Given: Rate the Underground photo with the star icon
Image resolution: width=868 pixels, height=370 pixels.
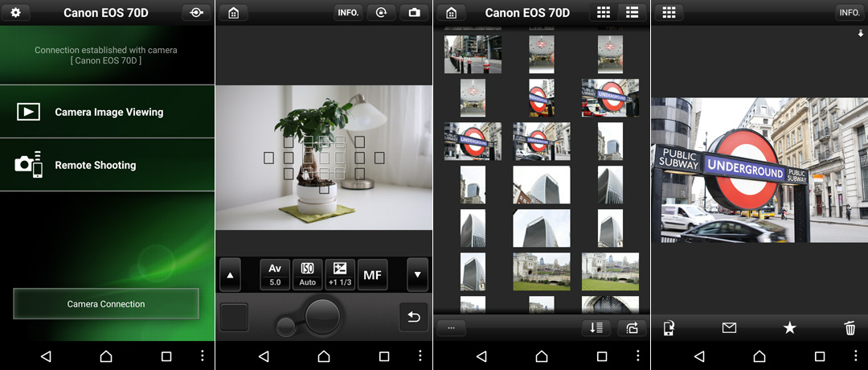Looking at the screenshot, I should 789,327.
